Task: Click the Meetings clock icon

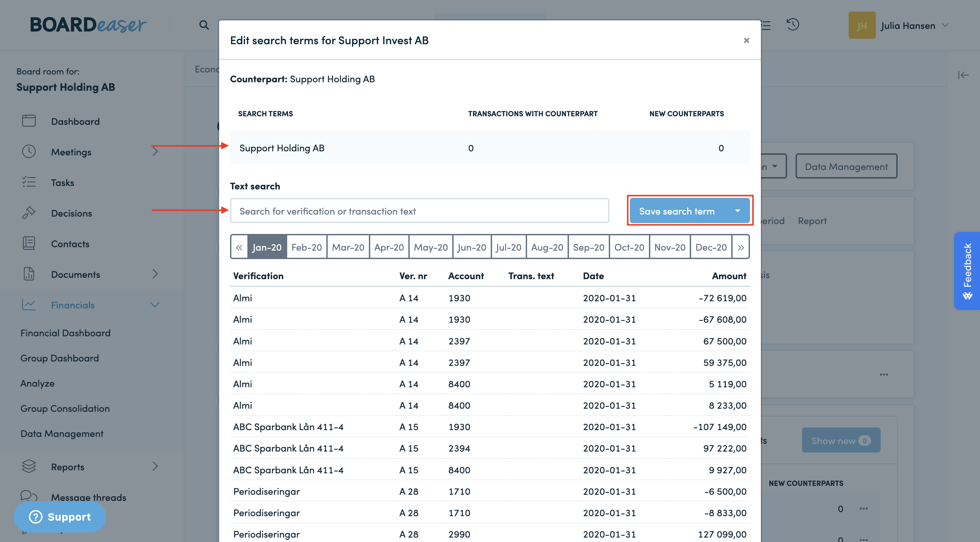Action: (29, 152)
